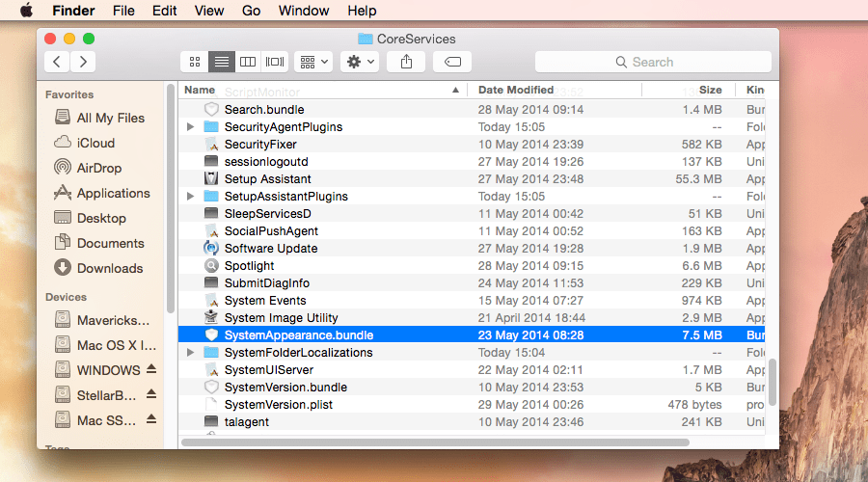Click the sidebar vertical scrollbar
This screenshot has height=482, width=868.
[171, 200]
